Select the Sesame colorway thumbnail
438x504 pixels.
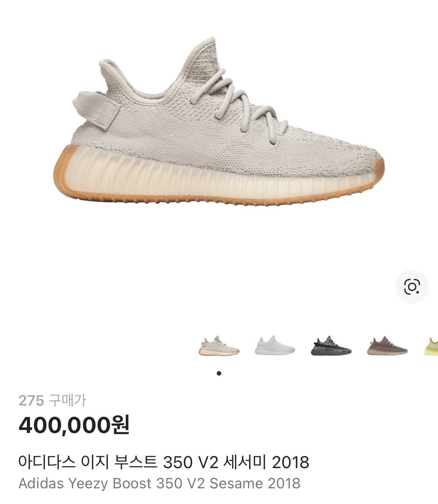click(219, 345)
